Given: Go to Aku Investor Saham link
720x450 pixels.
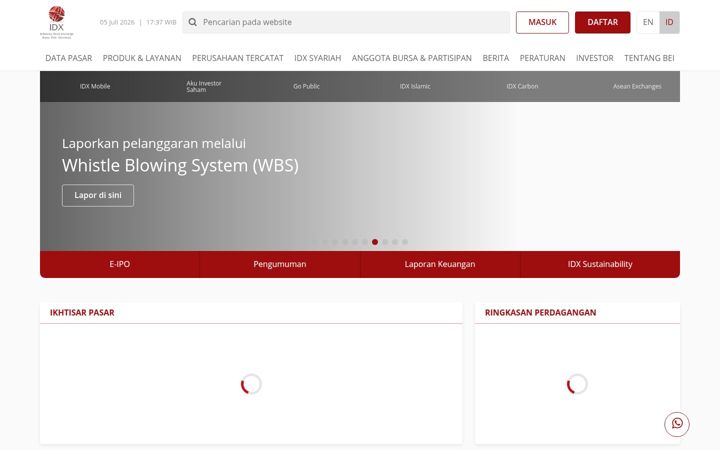Looking at the screenshot, I should tap(204, 86).
